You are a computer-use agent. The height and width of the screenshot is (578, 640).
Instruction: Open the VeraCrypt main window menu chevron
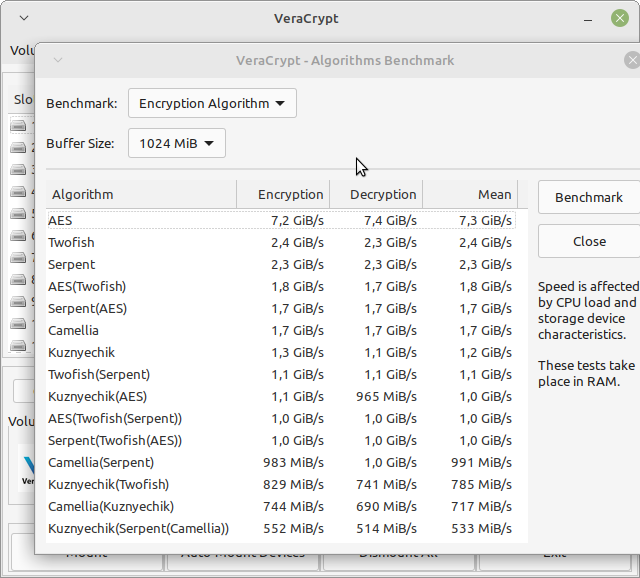point(24,18)
